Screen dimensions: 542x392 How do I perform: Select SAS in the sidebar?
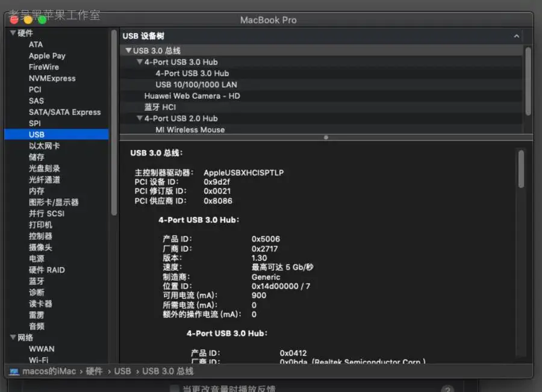pyautogui.click(x=36, y=101)
